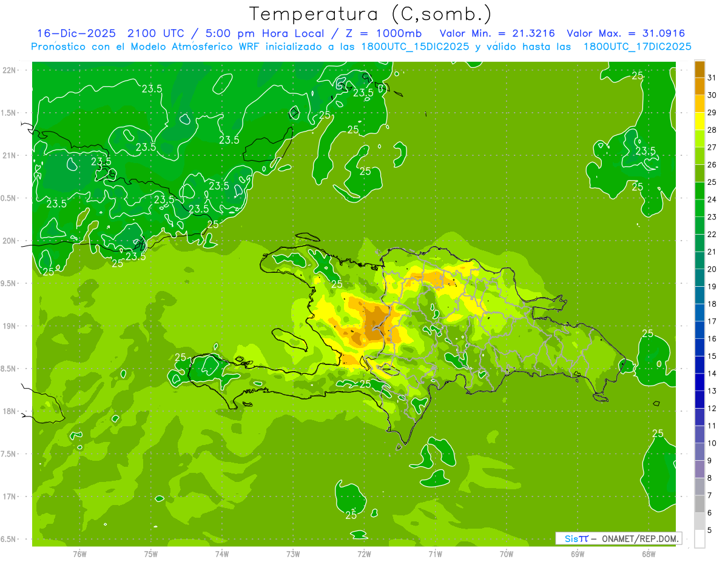Pick the gray swatch between 6 and 7
Viewport: 728px width, 562px height.
coord(699,504)
